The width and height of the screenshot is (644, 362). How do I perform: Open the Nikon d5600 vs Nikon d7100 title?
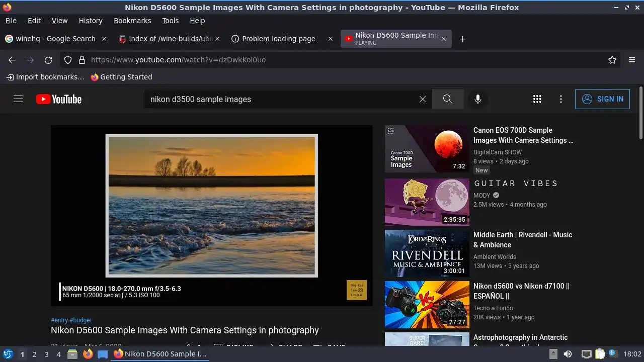[x=521, y=291]
